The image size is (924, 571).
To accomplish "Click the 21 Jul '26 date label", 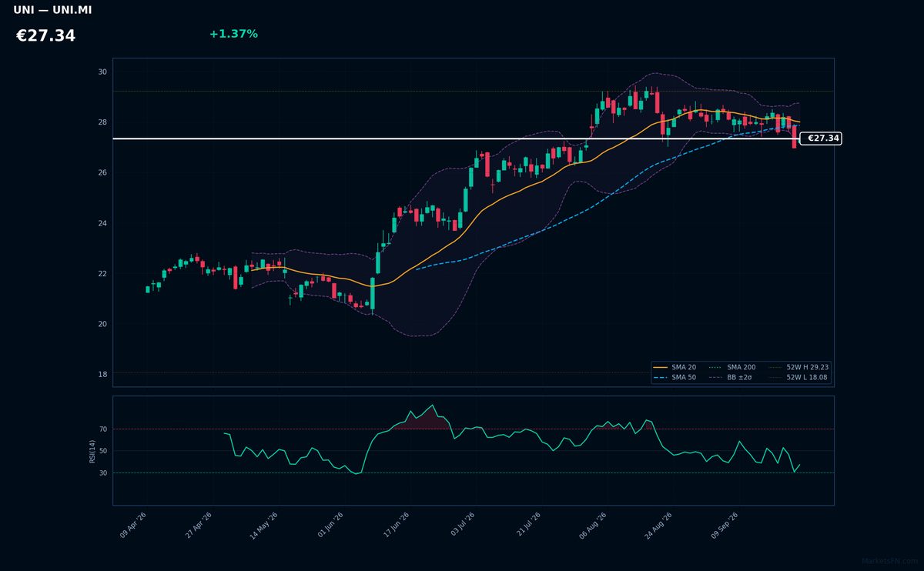I will (x=528, y=526).
